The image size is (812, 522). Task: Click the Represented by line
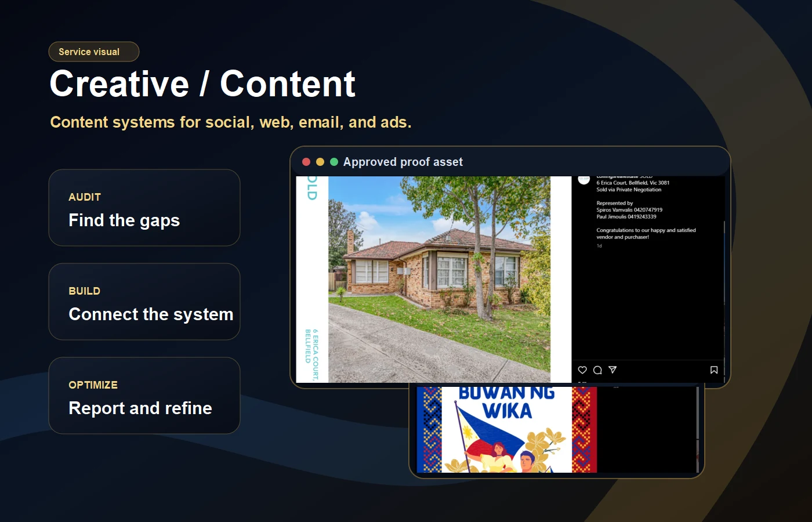click(x=615, y=203)
